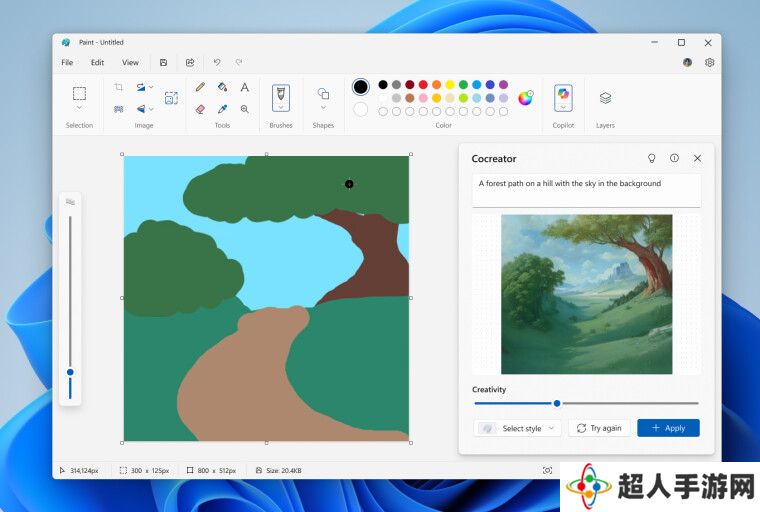Click the Rotate image icon
Image resolution: width=760 pixels, height=512 pixels.
141,87
